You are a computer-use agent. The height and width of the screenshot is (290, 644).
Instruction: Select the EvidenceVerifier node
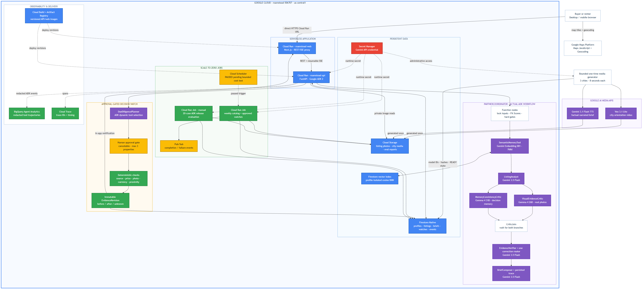click(x=511, y=251)
